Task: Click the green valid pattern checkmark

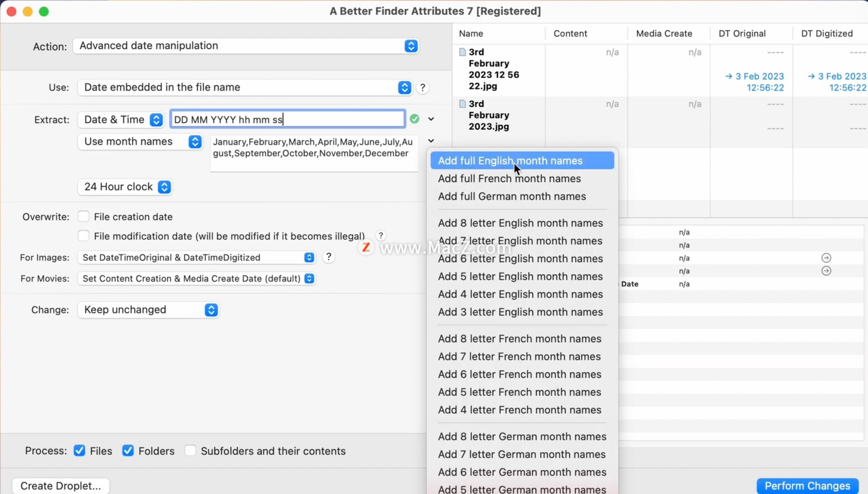Action: (x=414, y=119)
